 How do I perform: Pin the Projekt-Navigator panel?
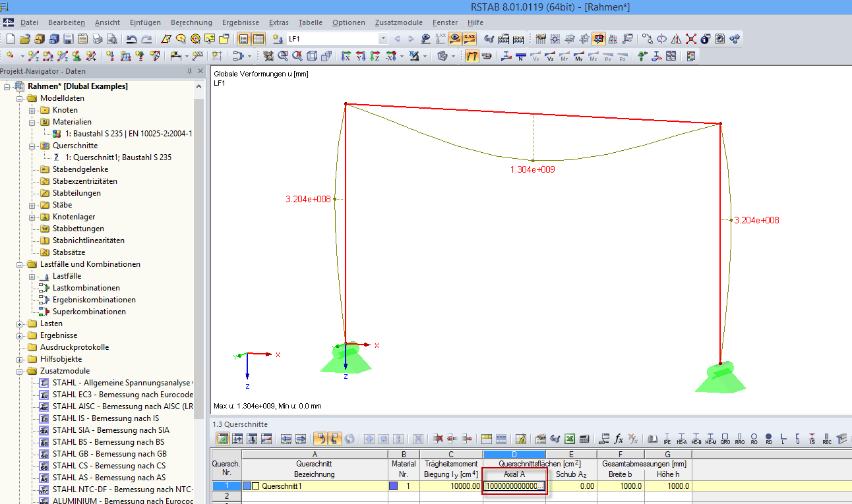coord(190,71)
